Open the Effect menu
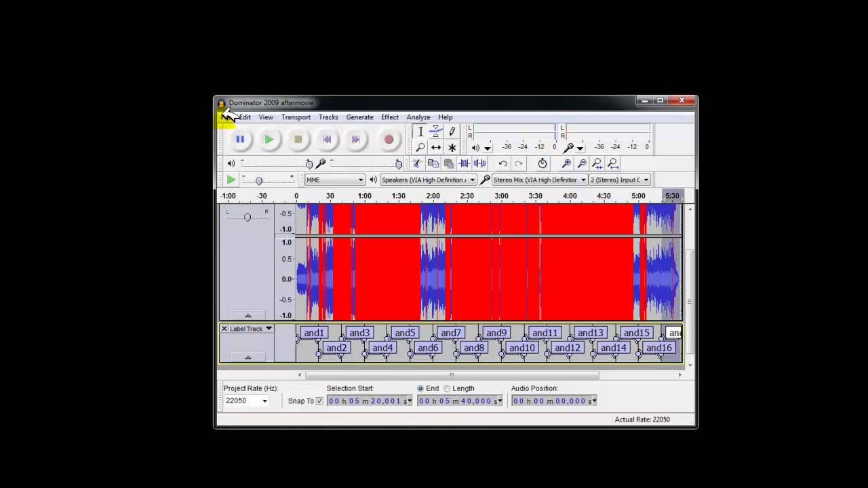868x488 pixels. tap(390, 117)
